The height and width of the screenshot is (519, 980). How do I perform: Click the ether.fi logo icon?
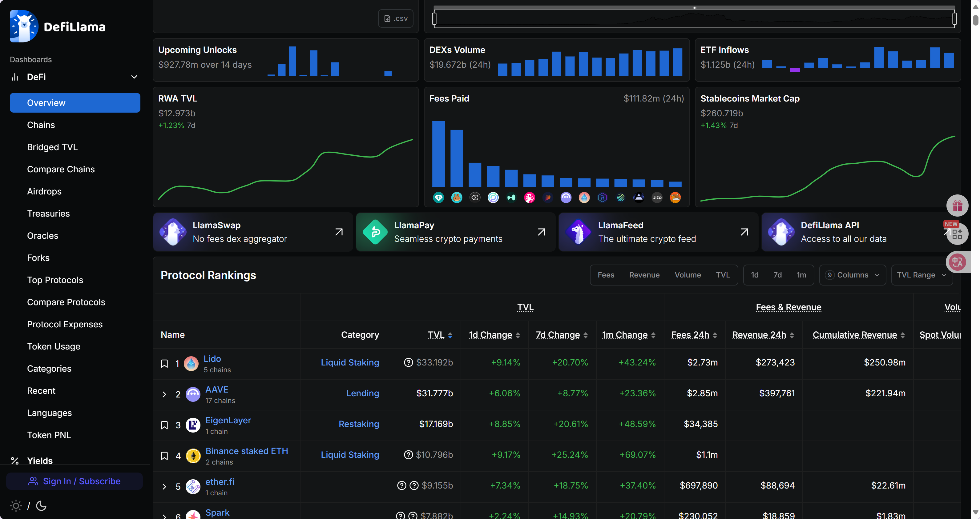click(193, 487)
